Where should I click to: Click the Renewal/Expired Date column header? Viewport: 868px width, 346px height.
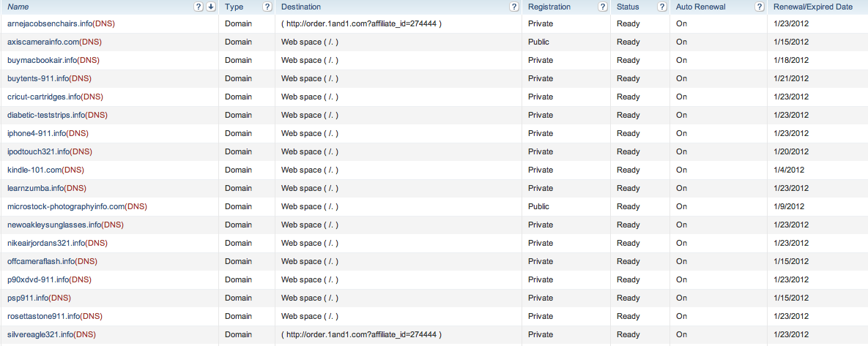(812, 7)
